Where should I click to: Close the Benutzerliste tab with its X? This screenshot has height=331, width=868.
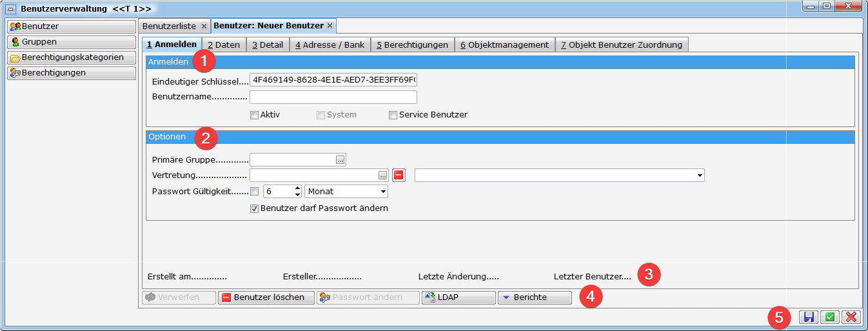click(x=204, y=26)
